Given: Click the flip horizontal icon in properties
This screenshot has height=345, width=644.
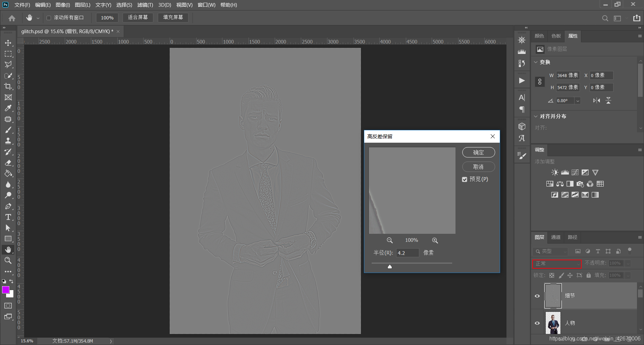Looking at the screenshot, I should click(596, 100).
